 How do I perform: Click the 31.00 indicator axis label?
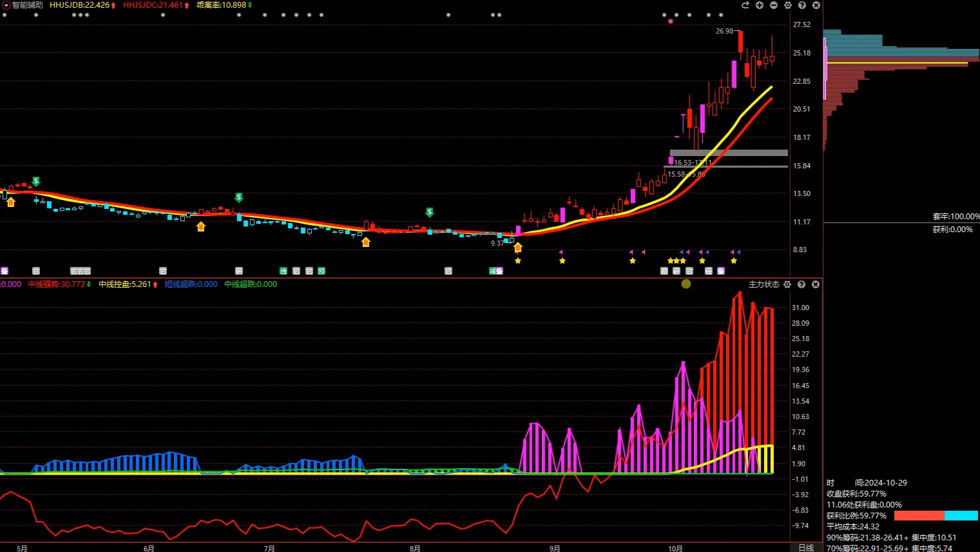pos(800,308)
